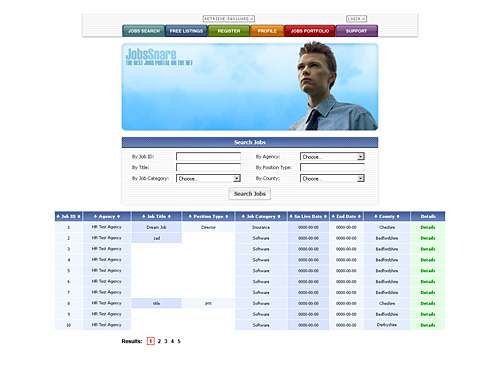
Task: Click sort arrow left of Go Live Date header
Action: pos(291,216)
